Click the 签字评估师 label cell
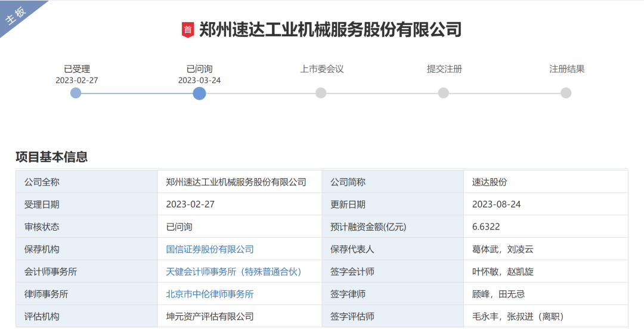This screenshot has height=329, width=644. click(x=393, y=316)
